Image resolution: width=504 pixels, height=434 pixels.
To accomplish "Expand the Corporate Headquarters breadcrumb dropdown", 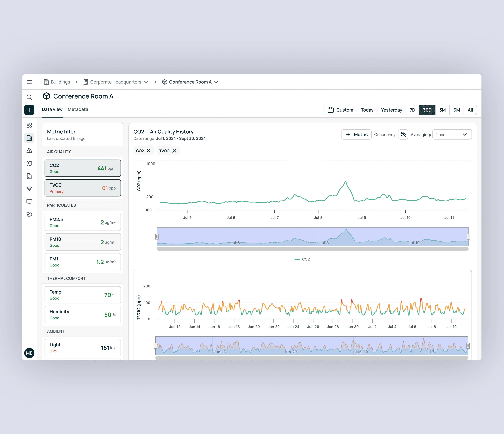I will pos(146,82).
